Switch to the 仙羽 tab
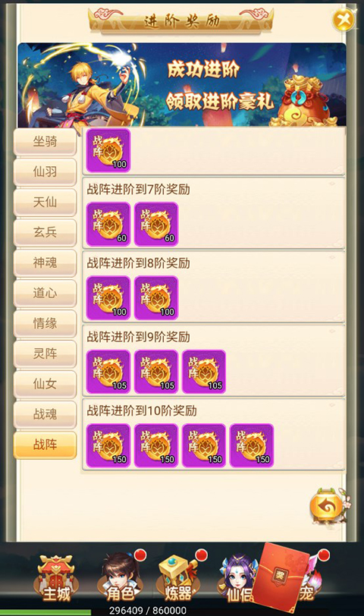364x616 pixels. point(45,171)
